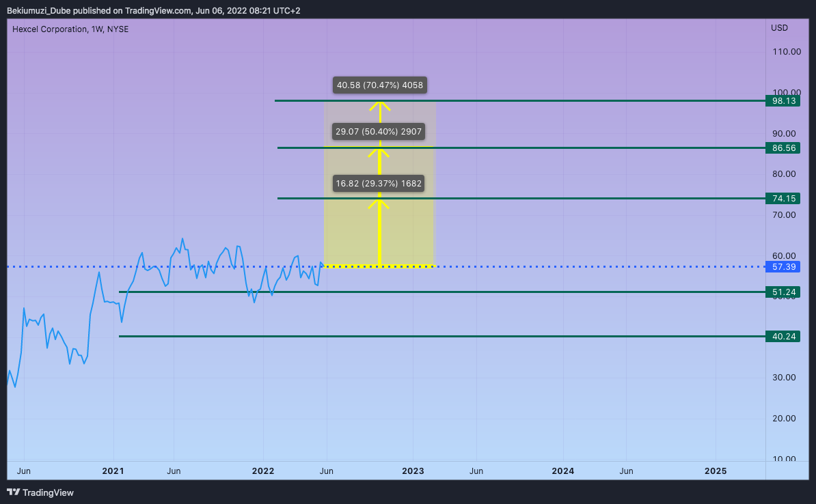Click the 40.24 price level label

[x=783, y=337]
